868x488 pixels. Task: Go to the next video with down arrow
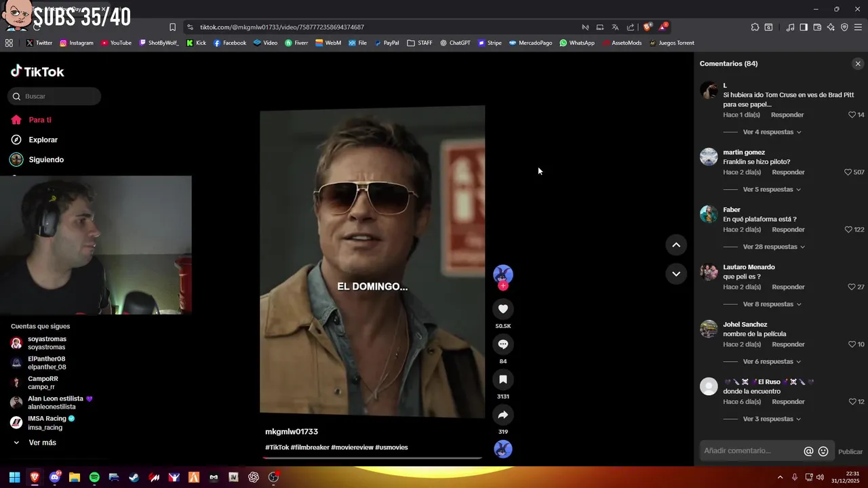point(676,274)
